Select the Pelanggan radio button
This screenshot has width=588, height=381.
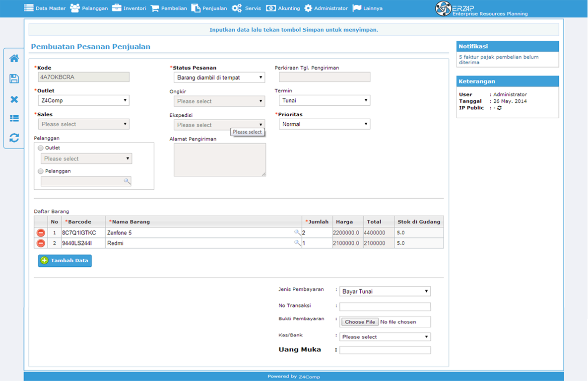click(x=41, y=171)
